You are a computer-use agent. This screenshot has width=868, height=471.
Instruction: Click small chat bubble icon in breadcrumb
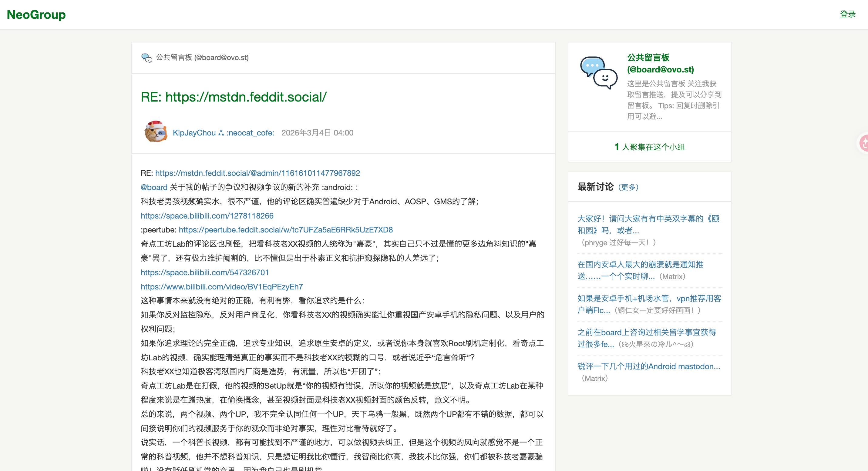(x=146, y=58)
